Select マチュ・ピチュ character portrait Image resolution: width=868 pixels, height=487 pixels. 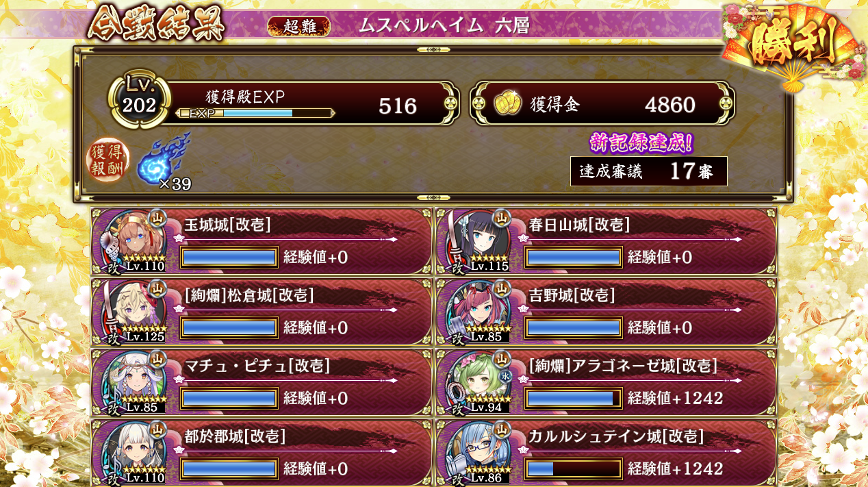pos(133,383)
